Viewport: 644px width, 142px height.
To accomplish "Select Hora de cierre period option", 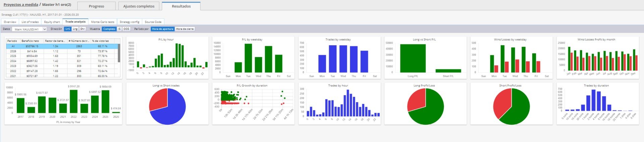I will click(x=185, y=29).
